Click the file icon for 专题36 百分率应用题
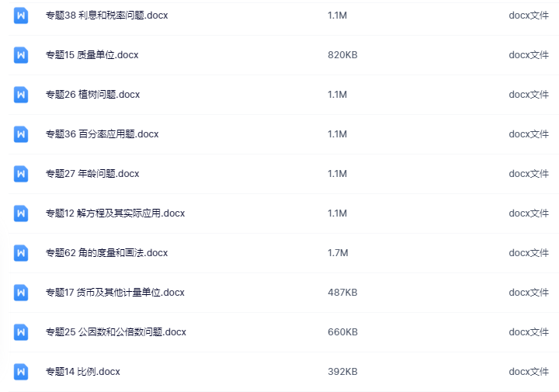Screen dimensions: 559x392 click(x=21, y=134)
